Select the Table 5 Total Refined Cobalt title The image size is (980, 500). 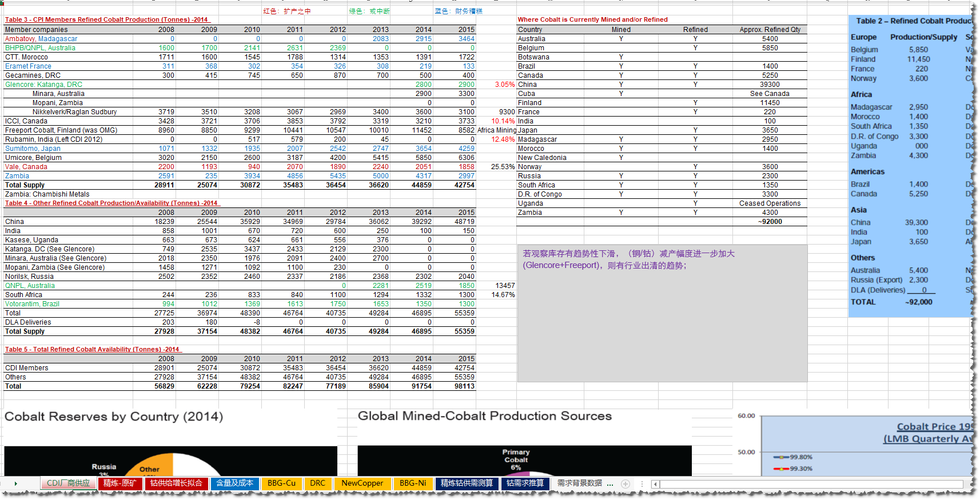pyautogui.click(x=92, y=349)
